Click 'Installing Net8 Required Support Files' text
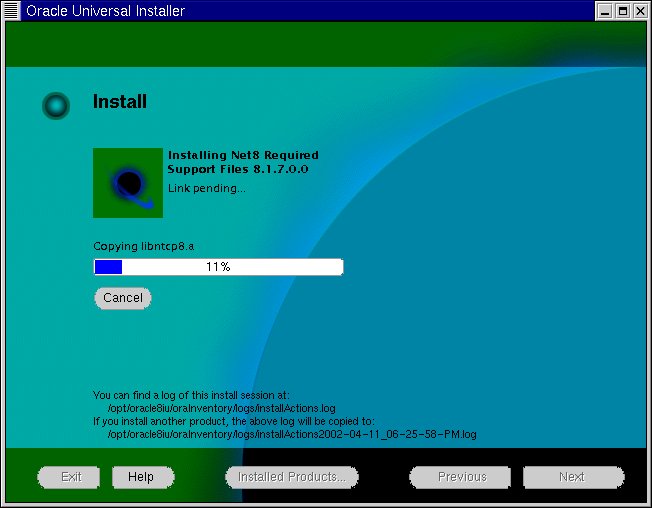Viewport: 652px width, 508px height. (243, 162)
